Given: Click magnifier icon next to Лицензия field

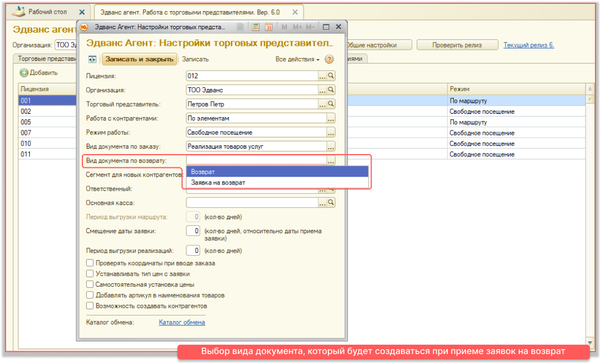Looking at the screenshot, I should pos(331,76).
